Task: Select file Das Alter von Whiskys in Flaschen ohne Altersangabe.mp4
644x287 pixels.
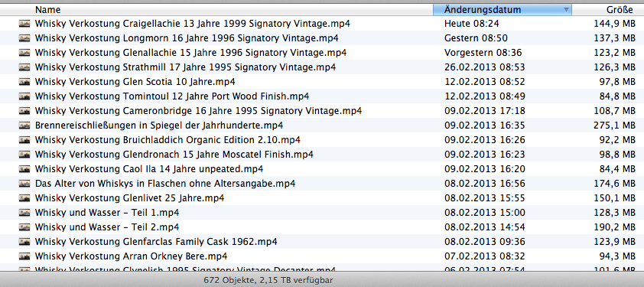Action: (165, 184)
